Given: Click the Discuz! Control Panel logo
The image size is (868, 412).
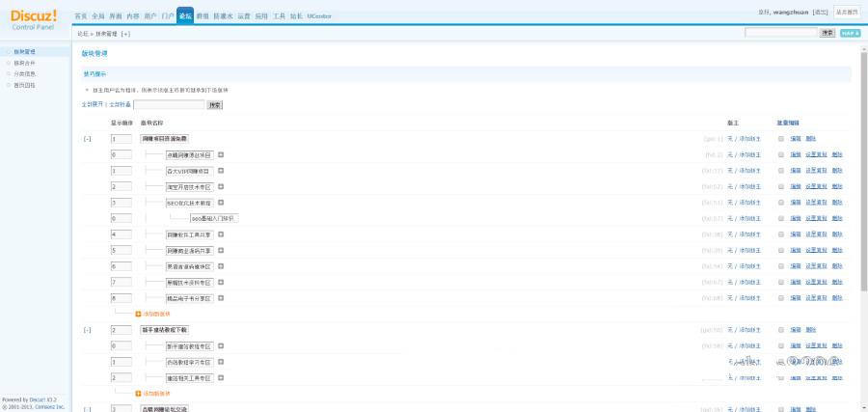Looking at the screenshot, I should [34, 19].
